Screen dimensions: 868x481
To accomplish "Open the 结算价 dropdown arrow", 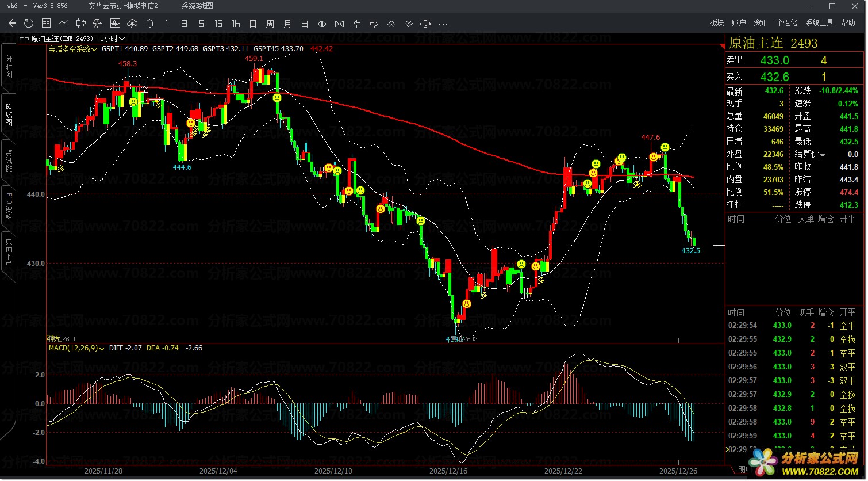I will point(823,155).
